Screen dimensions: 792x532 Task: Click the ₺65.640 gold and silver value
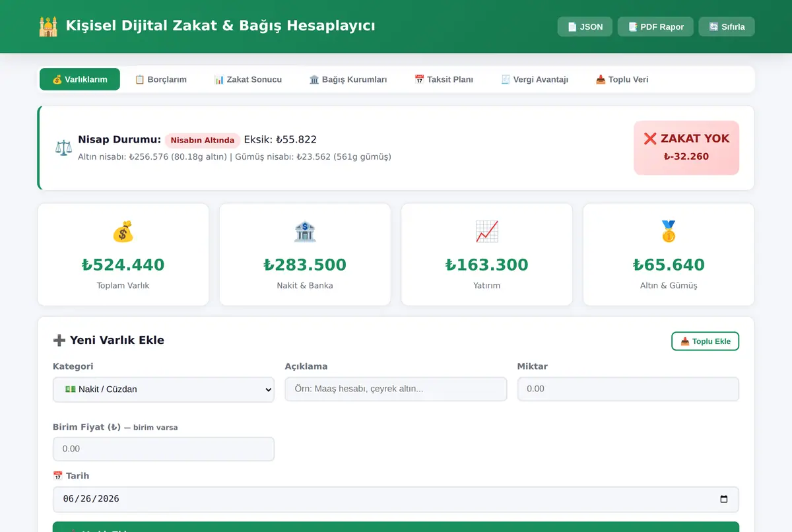click(x=669, y=265)
